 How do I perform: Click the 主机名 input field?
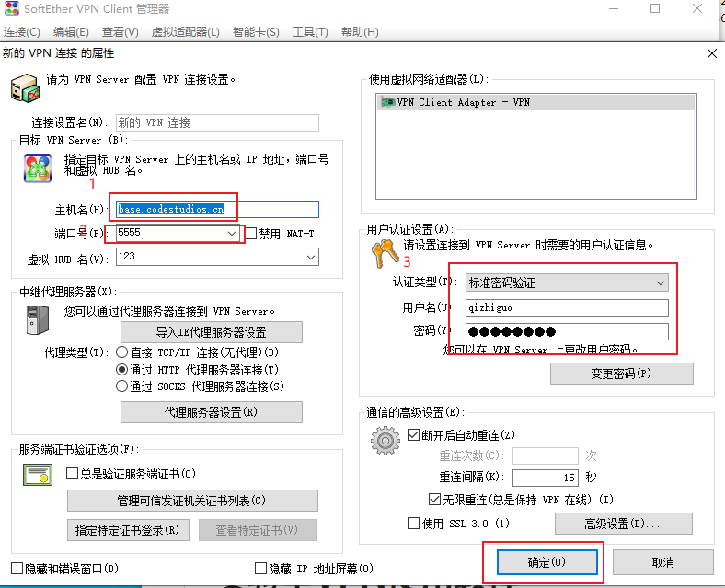coord(217,210)
